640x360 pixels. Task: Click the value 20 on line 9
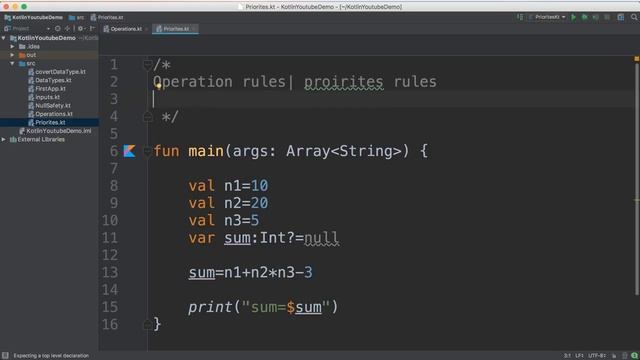[260, 203]
